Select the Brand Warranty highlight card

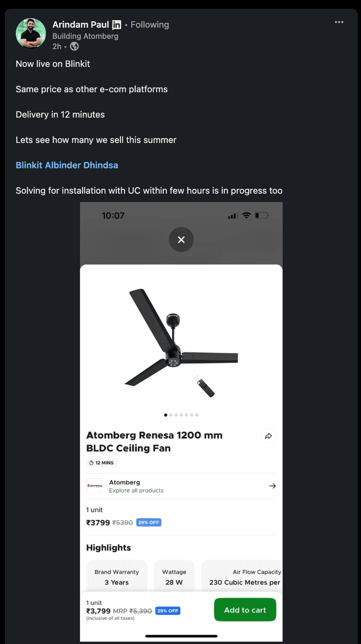click(x=116, y=577)
